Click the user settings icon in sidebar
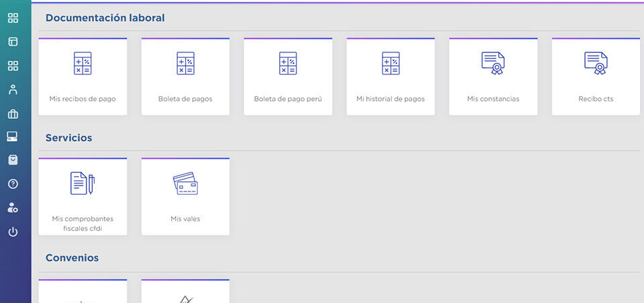Viewport: 644px width, 303px height. pos(13,208)
